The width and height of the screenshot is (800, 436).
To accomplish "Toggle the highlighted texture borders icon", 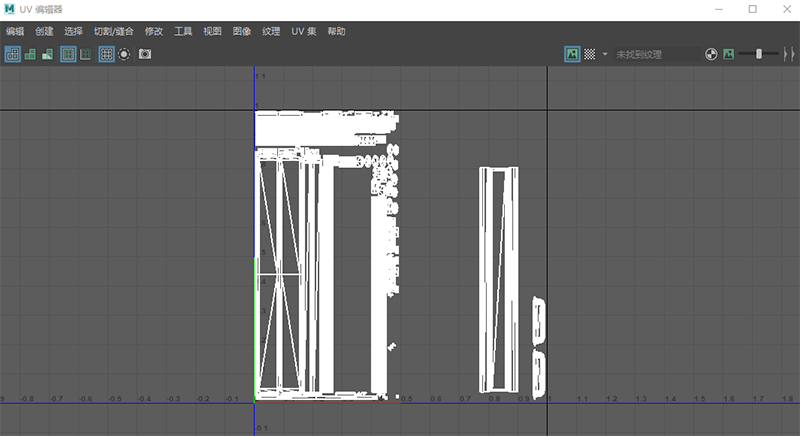I will (68, 54).
